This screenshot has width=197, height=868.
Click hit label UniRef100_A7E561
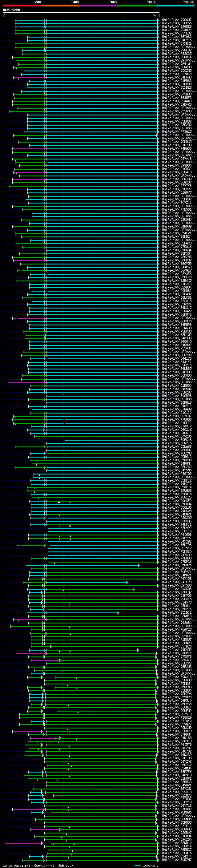click(x=177, y=210)
